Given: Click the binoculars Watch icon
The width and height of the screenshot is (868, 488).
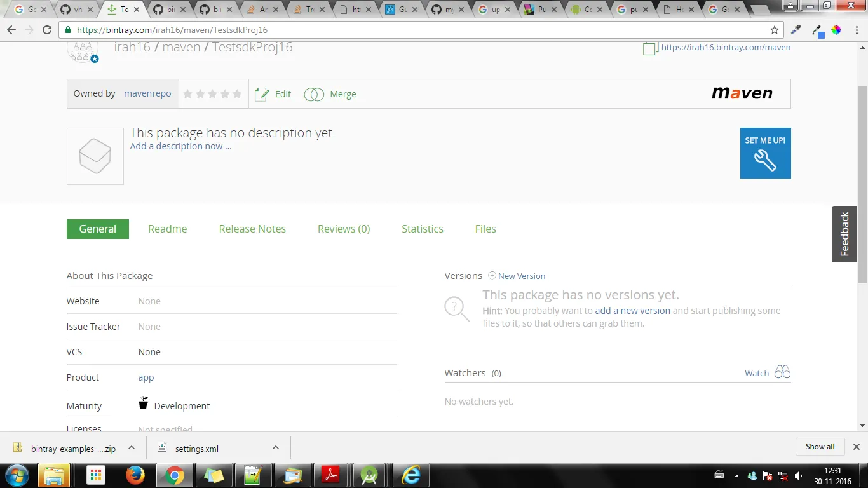Looking at the screenshot, I should click(x=783, y=372).
